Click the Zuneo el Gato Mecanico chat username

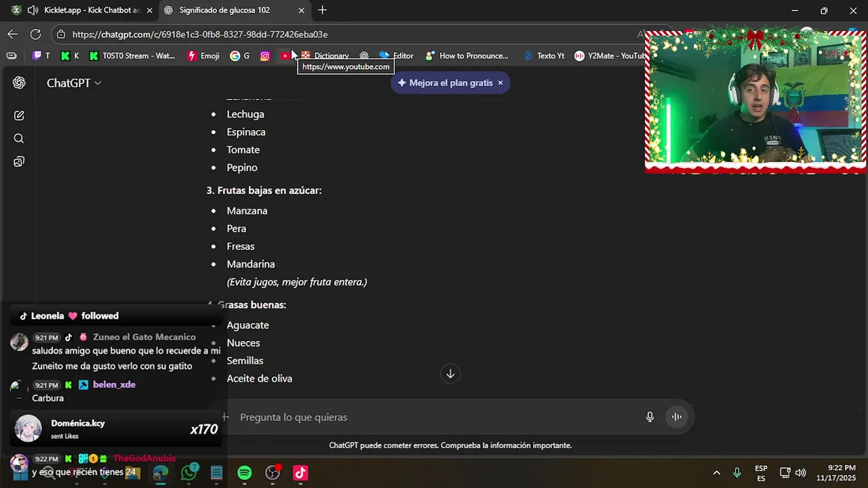point(144,337)
